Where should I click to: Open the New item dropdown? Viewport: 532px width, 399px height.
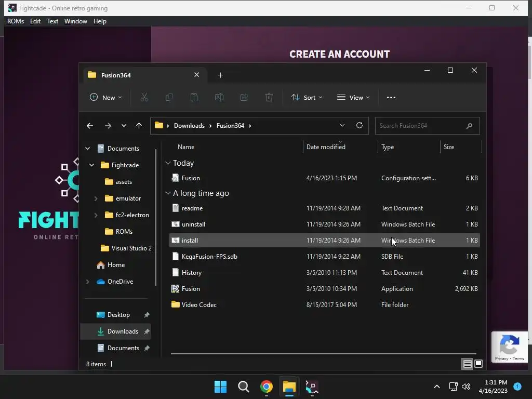coord(105,97)
